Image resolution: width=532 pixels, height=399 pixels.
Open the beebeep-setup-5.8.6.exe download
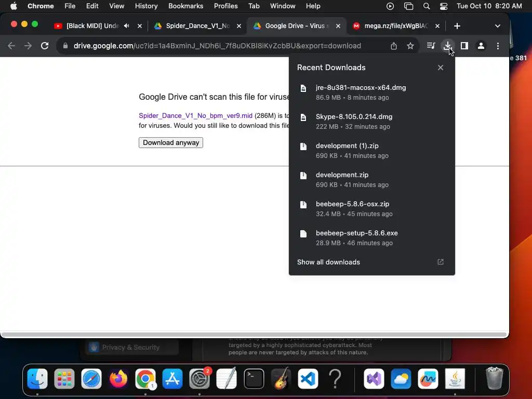(372, 238)
